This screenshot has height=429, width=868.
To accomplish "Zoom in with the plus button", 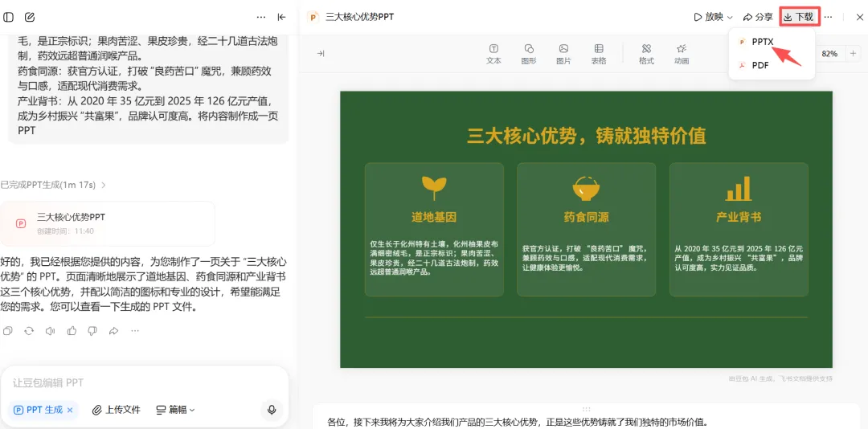I will point(853,54).
